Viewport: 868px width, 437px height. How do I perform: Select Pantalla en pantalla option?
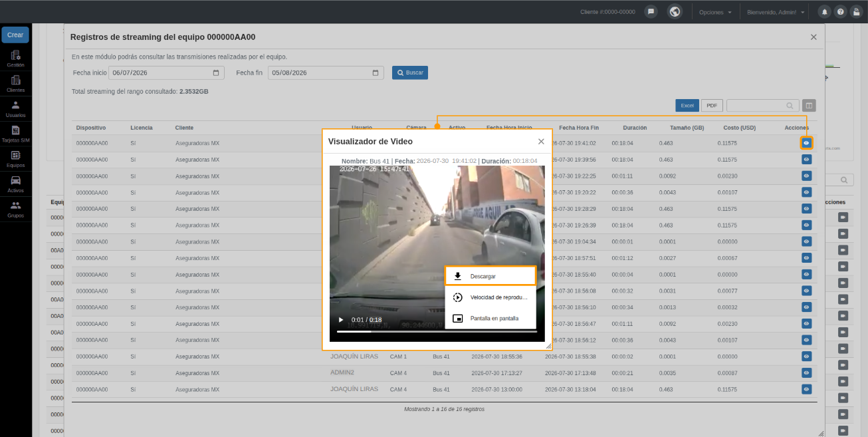[x=490, y=319]
